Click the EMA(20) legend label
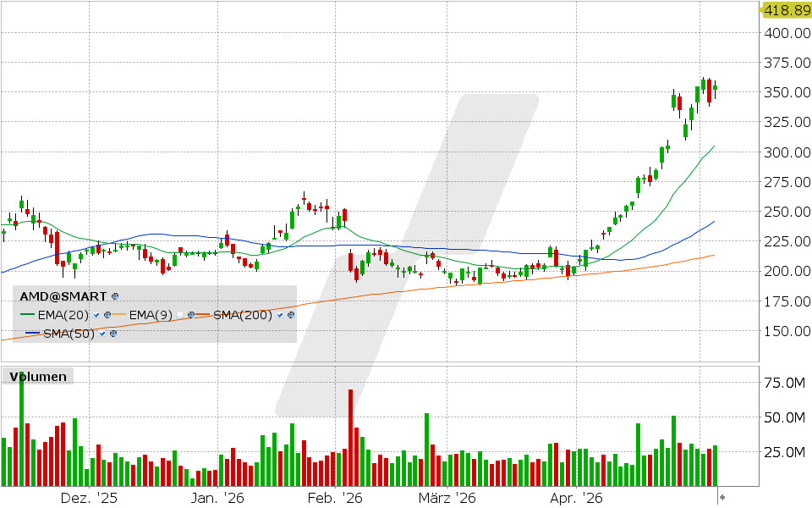The height and width of the screenshot is (508, 812). [x=63, y=315]
